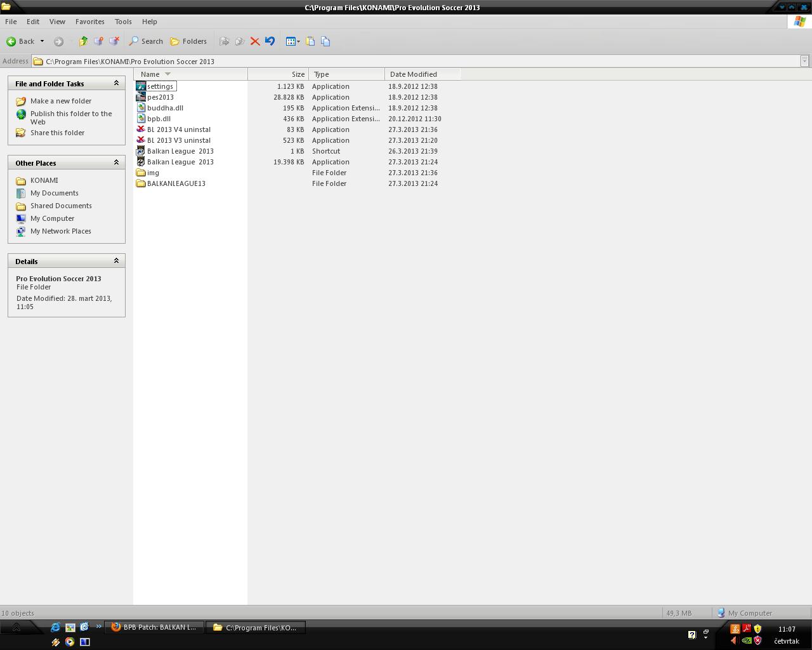Open the Edit menu
The width and height of the screenshot is (812, 650).
[x=33, y=22]
